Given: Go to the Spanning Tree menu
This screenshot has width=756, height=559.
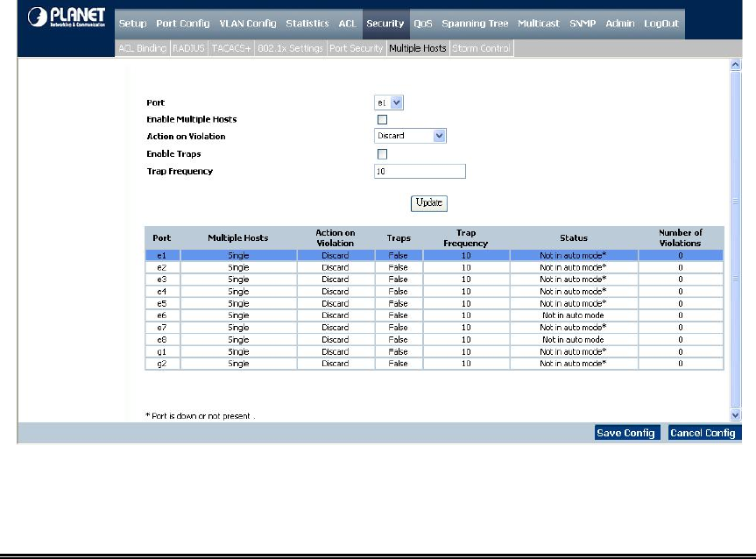Looking at the screenshot, I should [x=475, y=24].
